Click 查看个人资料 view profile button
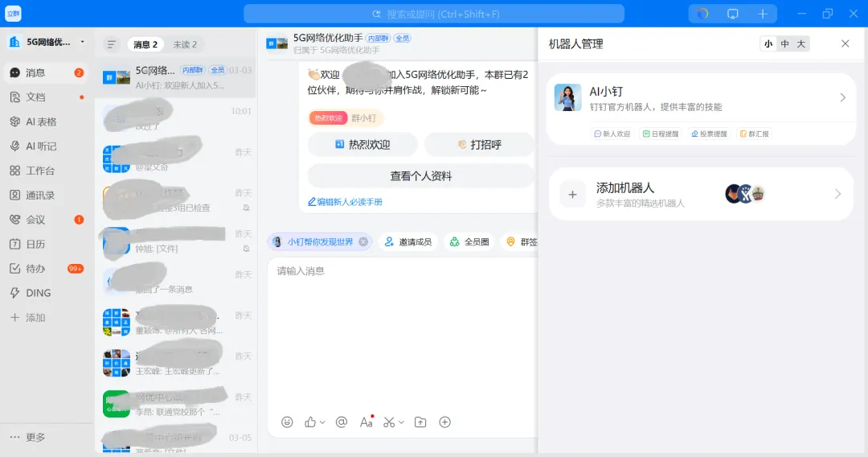The height and width of the screenshot is (457, 868). click(420, 176)
